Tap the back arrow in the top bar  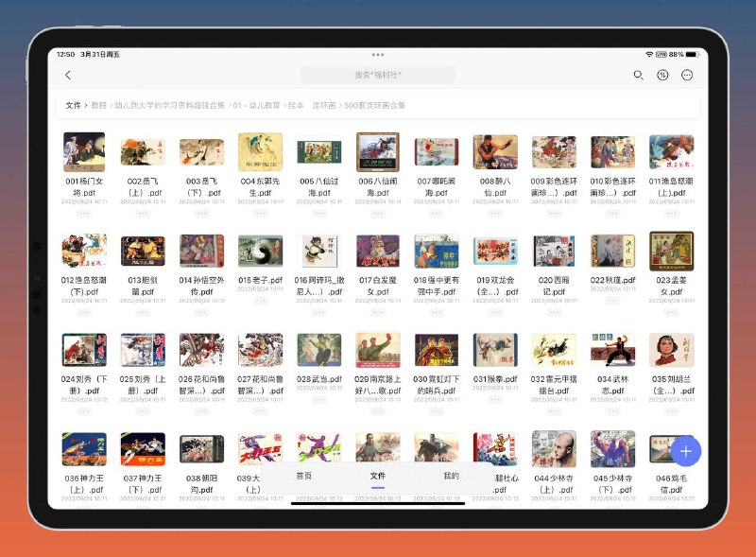point(68,75)
